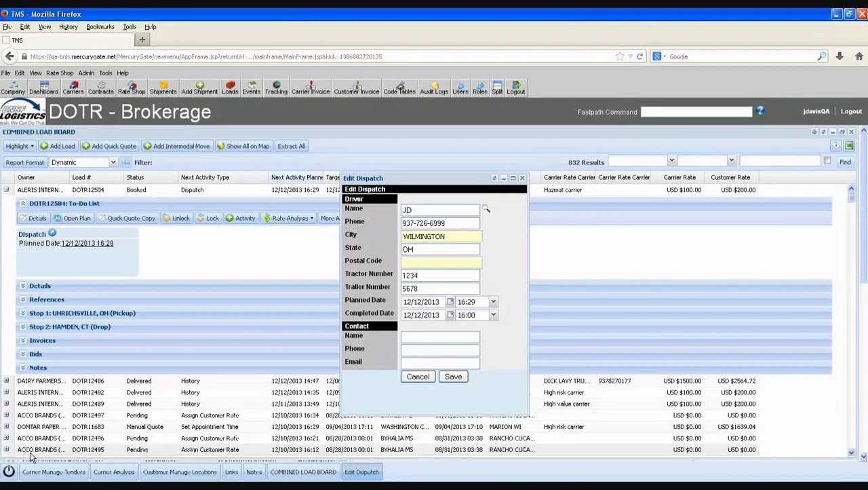Open the Customer Invoice toolbar icon
Screen dimensions: 868x490
tap(357, 88)
